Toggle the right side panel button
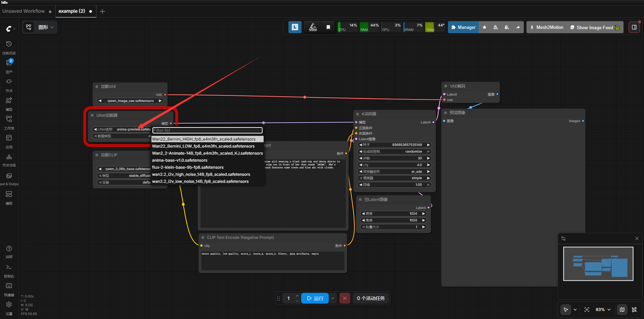This screenshot has height=319, width=644. (x=634, y=27)
